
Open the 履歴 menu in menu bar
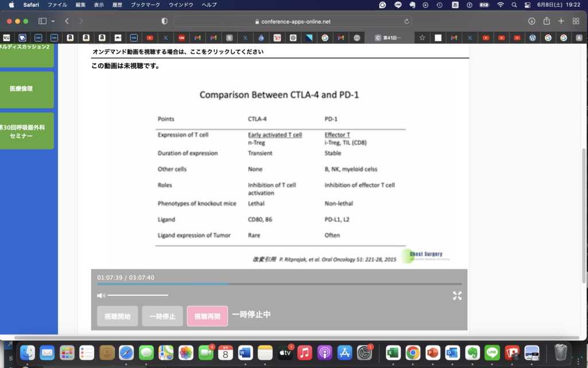point(117,5)
